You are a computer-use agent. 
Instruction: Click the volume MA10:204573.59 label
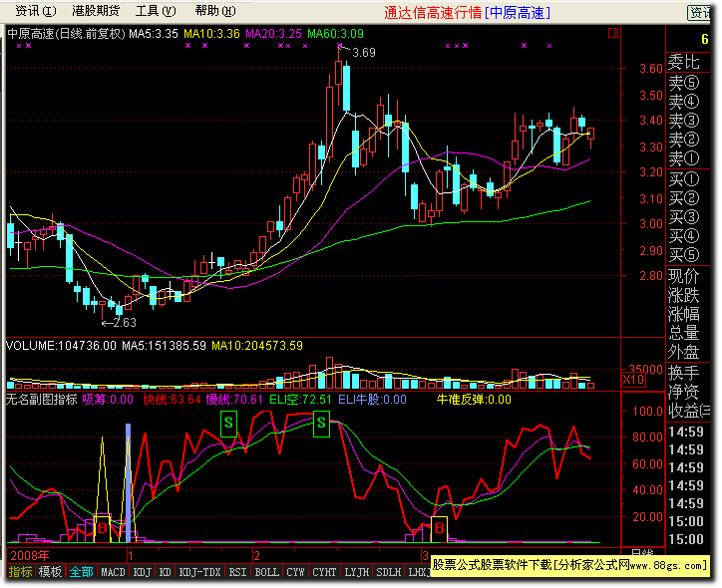coord(257,346)
